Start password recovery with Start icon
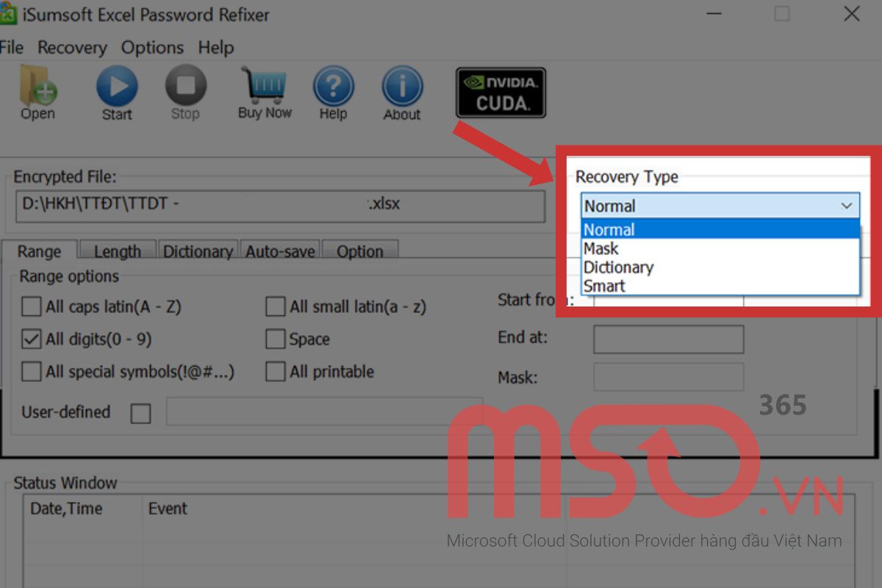Screen dimensions: 882x588 click(117, 93)
